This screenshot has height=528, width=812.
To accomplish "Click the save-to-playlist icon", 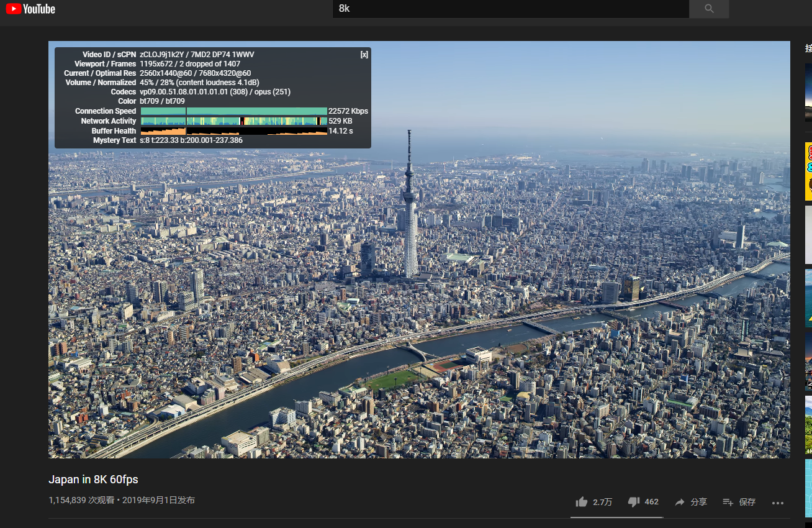I will point(728,502).
